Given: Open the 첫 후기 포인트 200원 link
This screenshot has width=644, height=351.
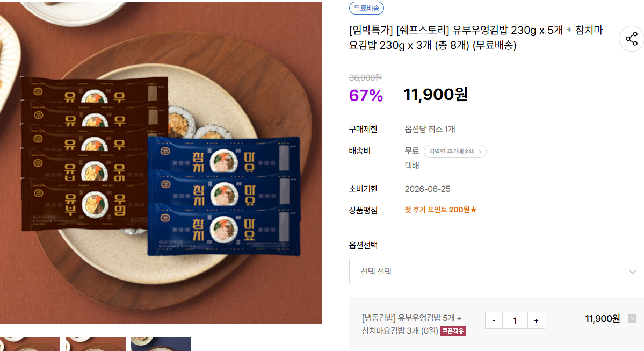Looking at the screenshot, I should [440, 210].
